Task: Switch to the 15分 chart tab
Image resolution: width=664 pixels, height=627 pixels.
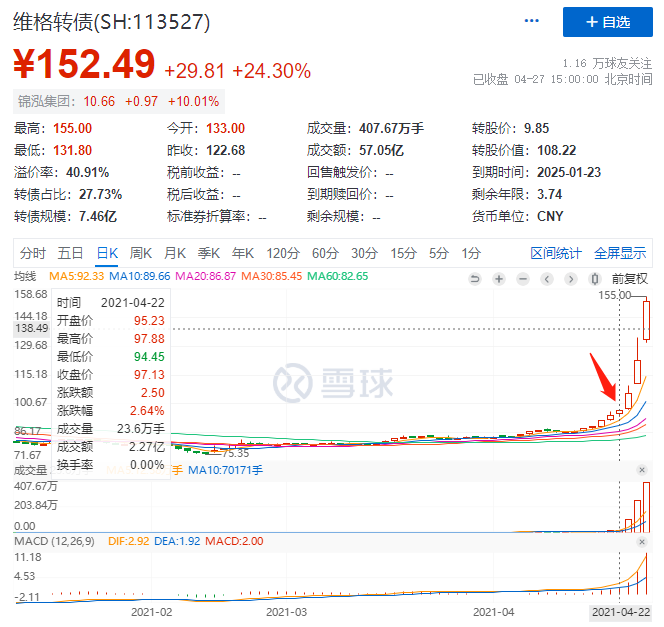Action: (403, 253)
